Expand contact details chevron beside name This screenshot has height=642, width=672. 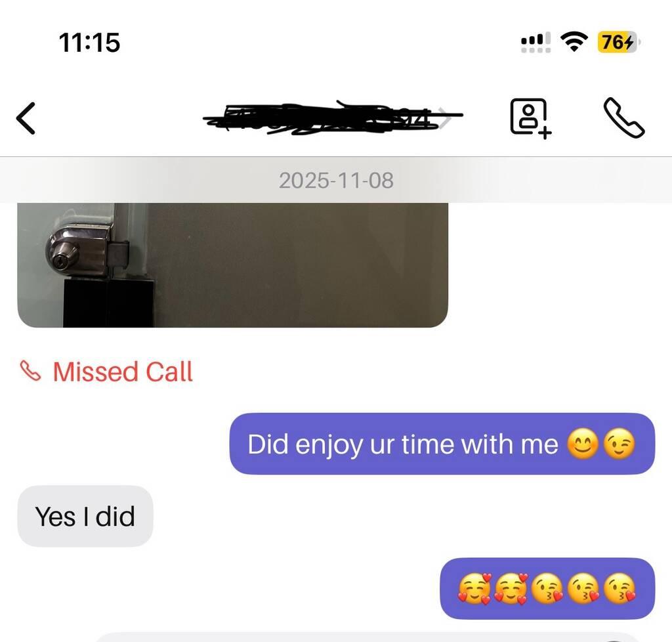pyautogui.click(x=446, y=118)
